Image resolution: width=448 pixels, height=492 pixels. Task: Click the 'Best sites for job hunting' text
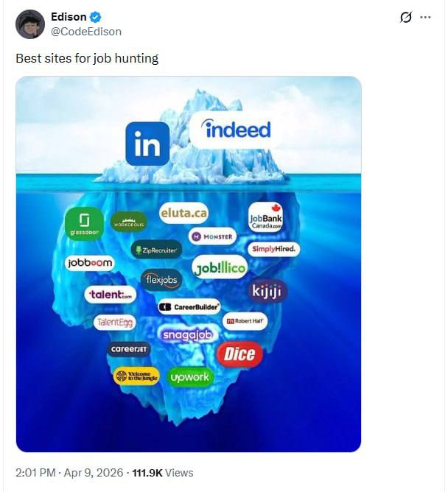87,57
